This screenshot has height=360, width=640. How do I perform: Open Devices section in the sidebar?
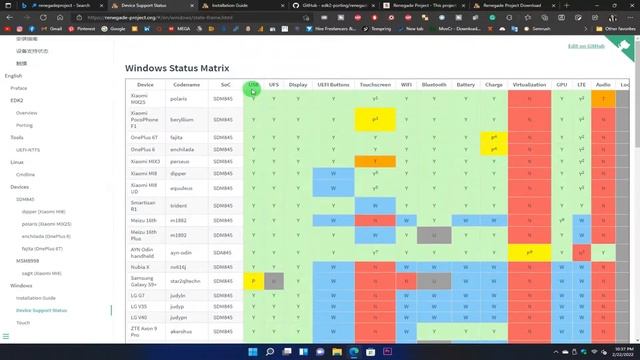20,187
